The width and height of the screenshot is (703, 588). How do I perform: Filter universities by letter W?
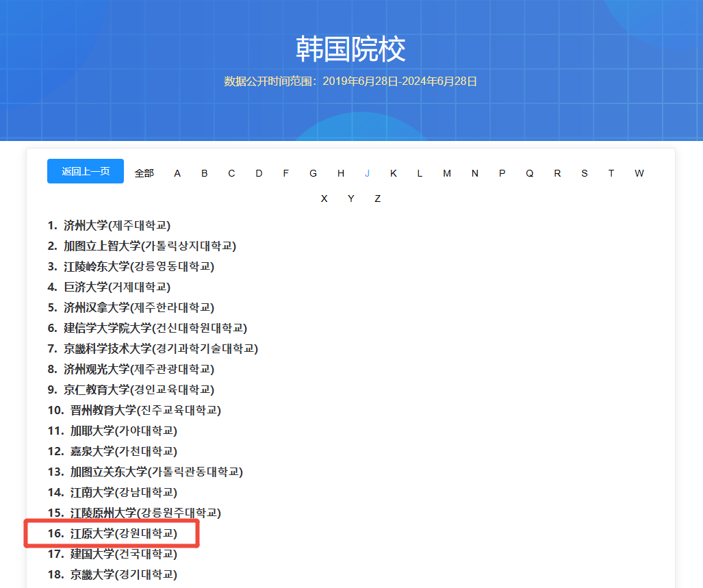click(x=639, y=173)
